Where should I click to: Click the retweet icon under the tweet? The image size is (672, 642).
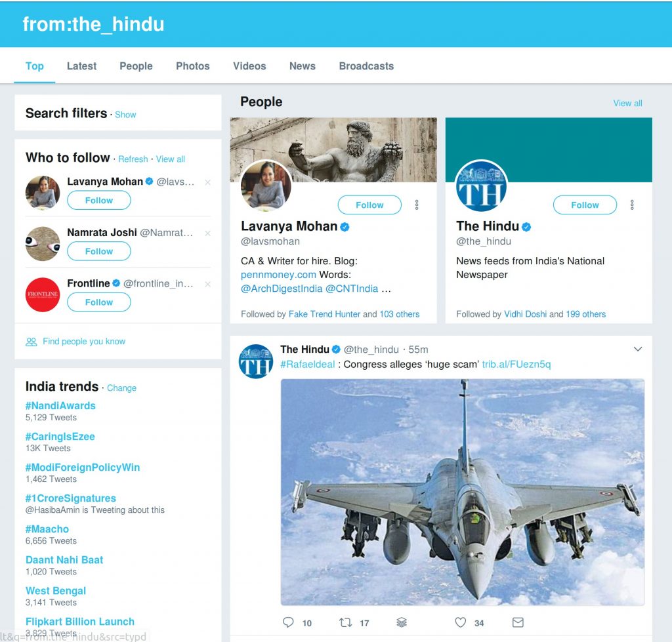pos(345,622)
